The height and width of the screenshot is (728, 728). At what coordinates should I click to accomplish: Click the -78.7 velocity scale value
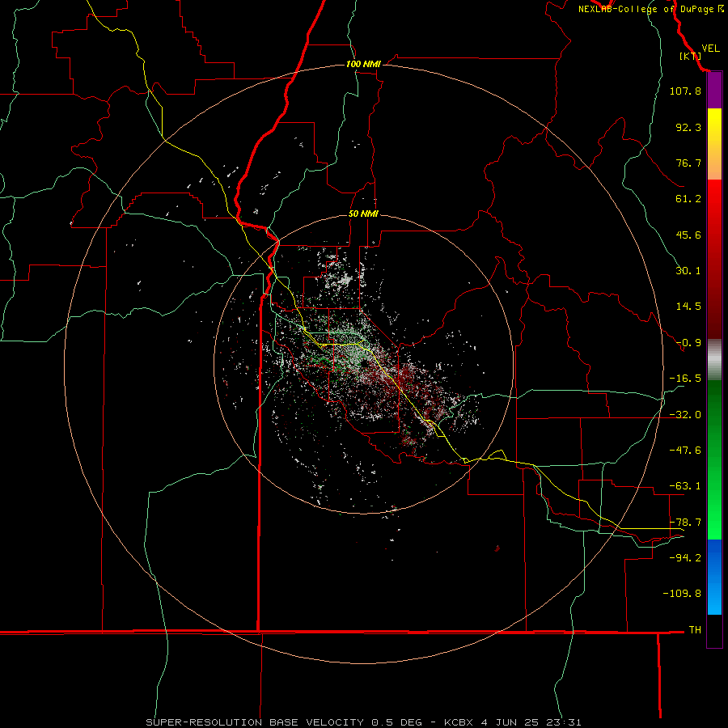[685, 523]
